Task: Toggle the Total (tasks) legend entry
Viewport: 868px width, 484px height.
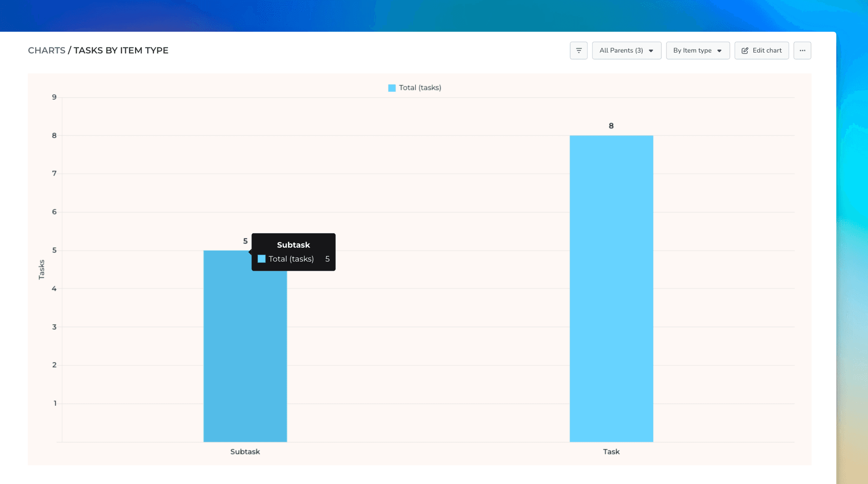Action: [419, 88]
